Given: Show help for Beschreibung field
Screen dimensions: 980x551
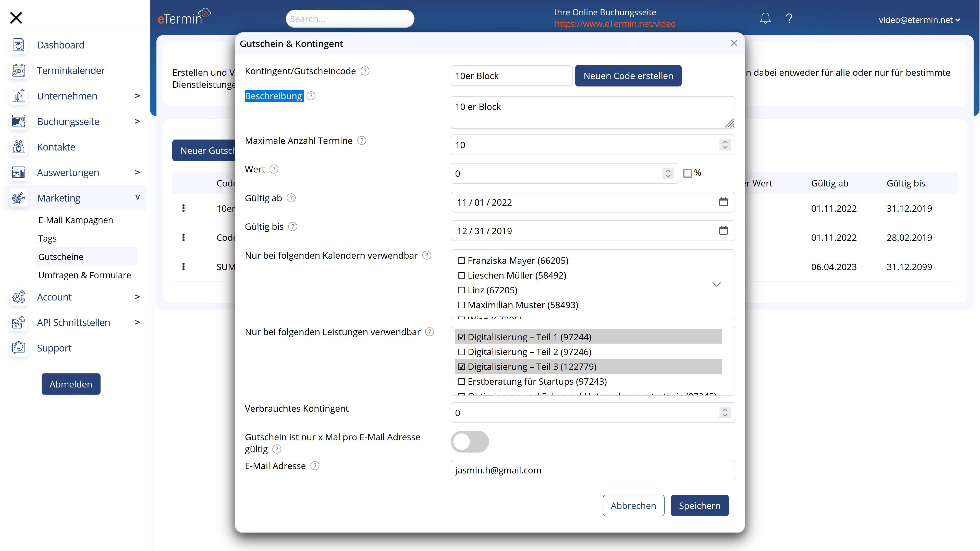Looking at the screenshot, I should click(311, 96).
